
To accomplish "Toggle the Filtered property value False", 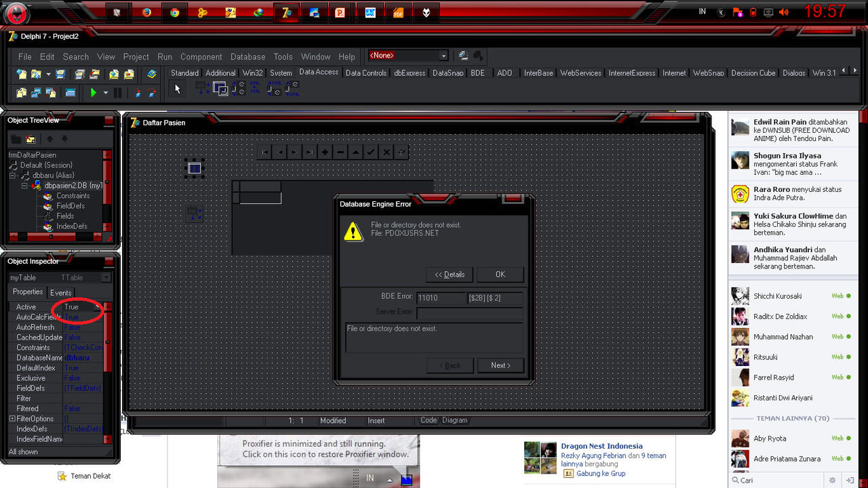I will [x=81, y=409].
